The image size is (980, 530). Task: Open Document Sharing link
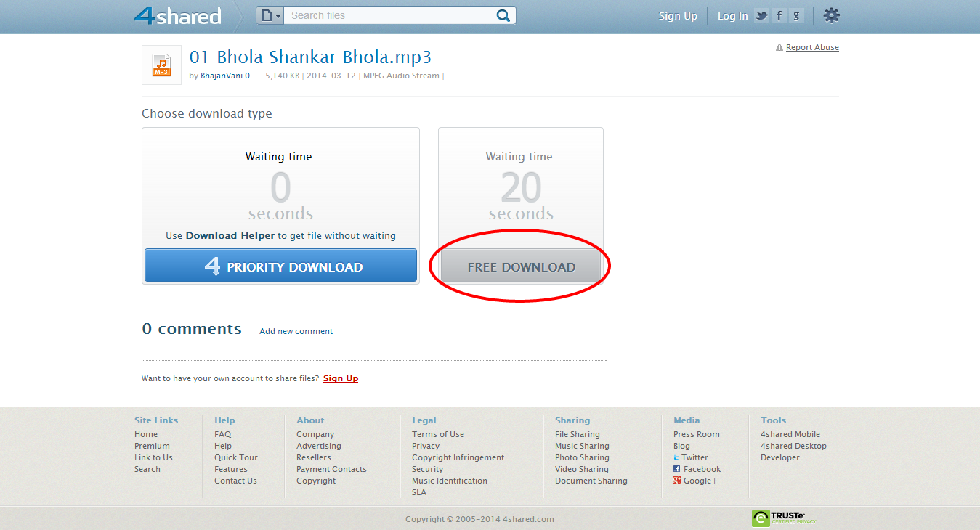(591, 481)
